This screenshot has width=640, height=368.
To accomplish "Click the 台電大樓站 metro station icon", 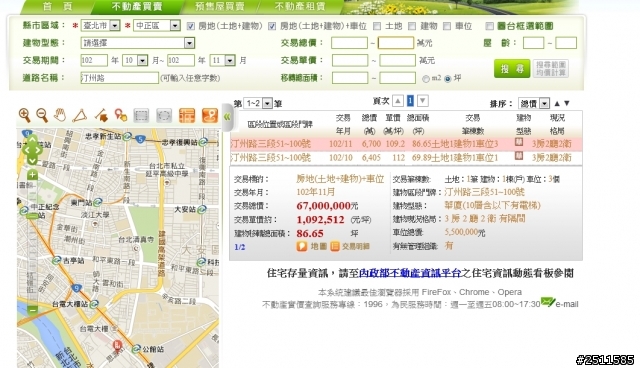I will coord(94,304).
